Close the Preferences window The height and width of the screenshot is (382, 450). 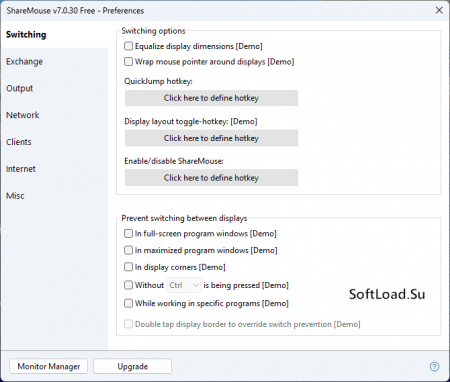click(439, 10)
